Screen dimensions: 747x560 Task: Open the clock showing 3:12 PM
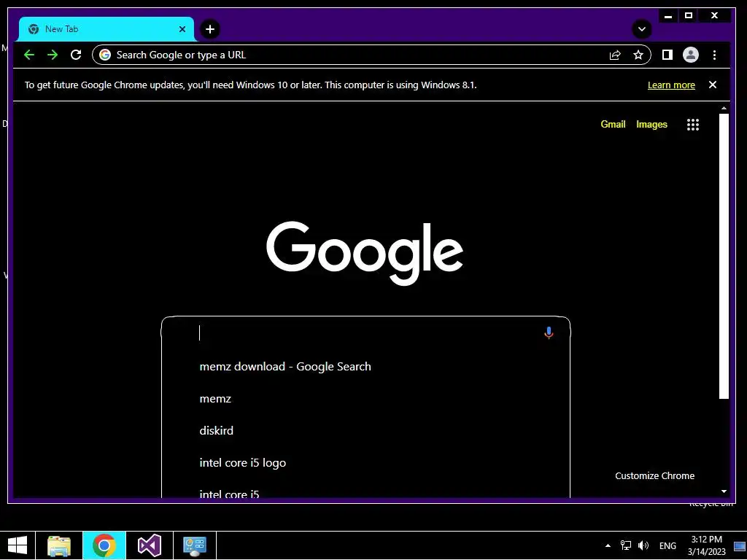click(706, 545)
